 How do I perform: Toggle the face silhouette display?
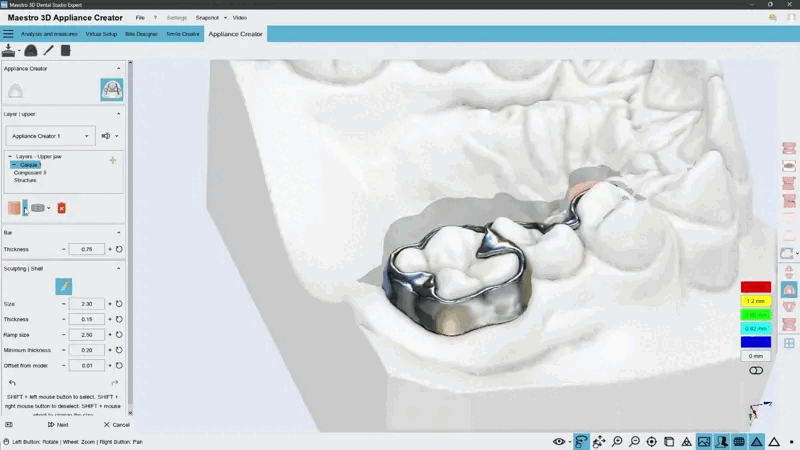721,442
